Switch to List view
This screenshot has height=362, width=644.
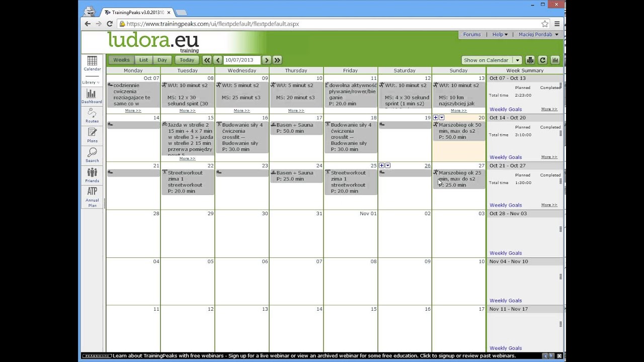(x=143, y=60)
